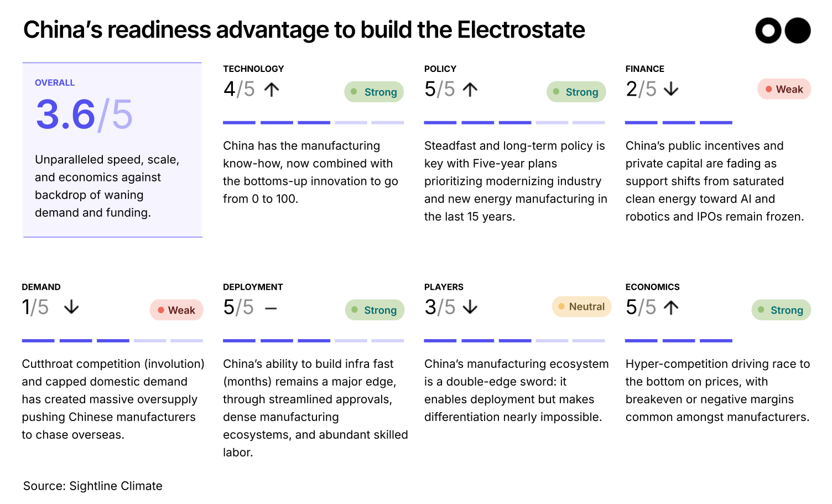
Task: Click the Technology rating progress bar
Action: (313, 122)
